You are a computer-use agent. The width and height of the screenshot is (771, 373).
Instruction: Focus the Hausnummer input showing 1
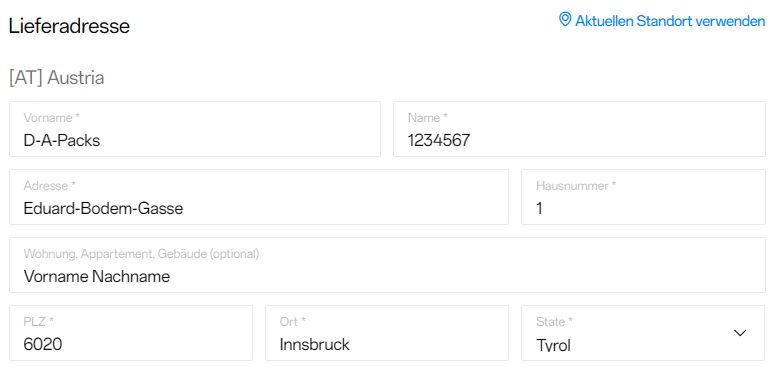click(643, 197)
